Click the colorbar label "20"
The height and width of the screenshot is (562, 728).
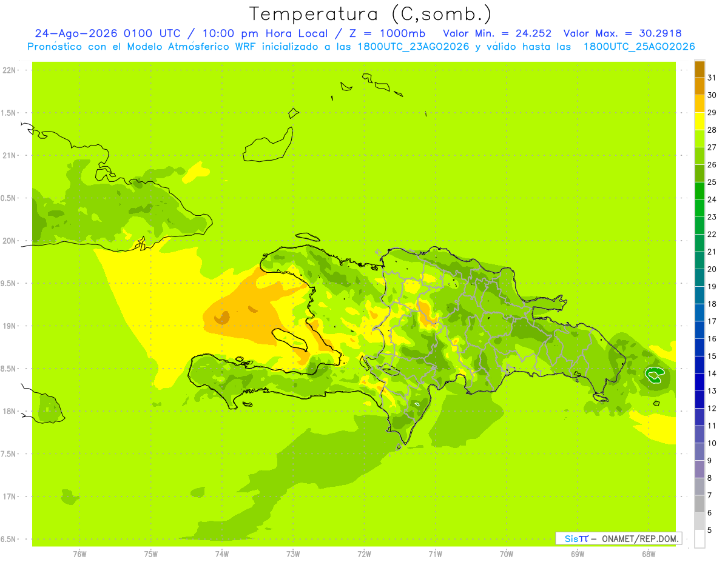pyautogui.click(x=712, y=269)
